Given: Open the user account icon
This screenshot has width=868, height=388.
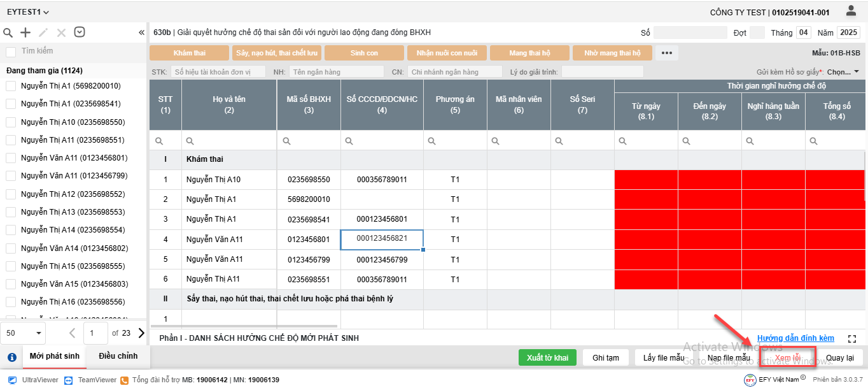Looking at the screenshot, I should click(x=851, y=11).
